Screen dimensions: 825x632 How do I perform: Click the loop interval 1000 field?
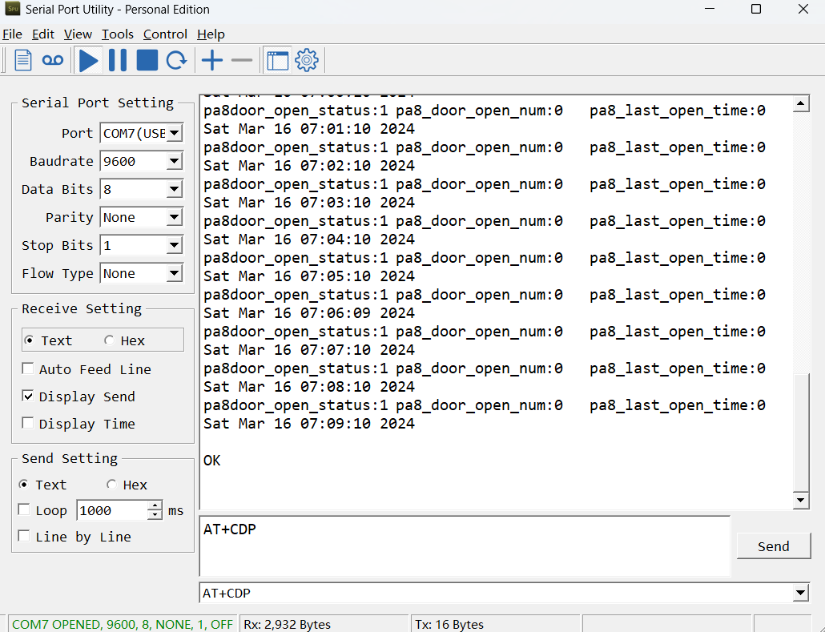pos(112,510)
